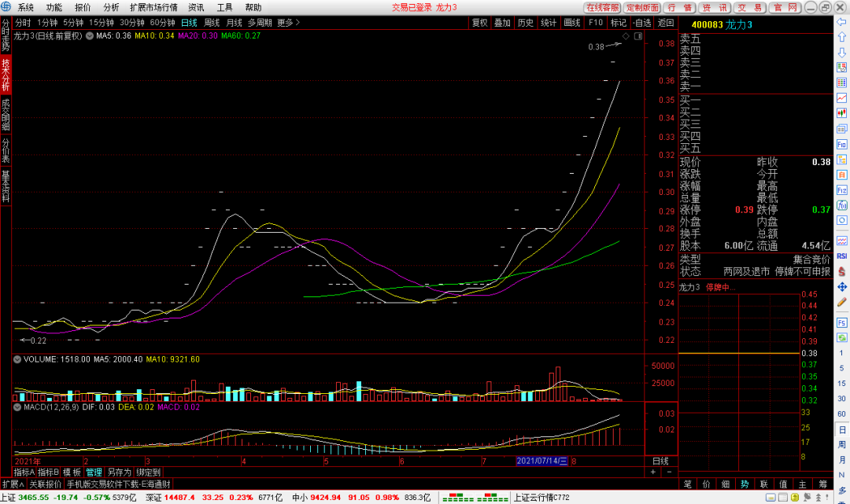Viewport: 850px width, 504px height.
Task: Click the back arrow icon in right toolbar
Action: (841, 23)
